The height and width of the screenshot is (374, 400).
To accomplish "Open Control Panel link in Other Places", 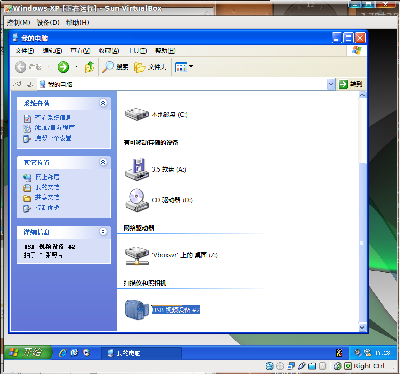I will point(47,207).
